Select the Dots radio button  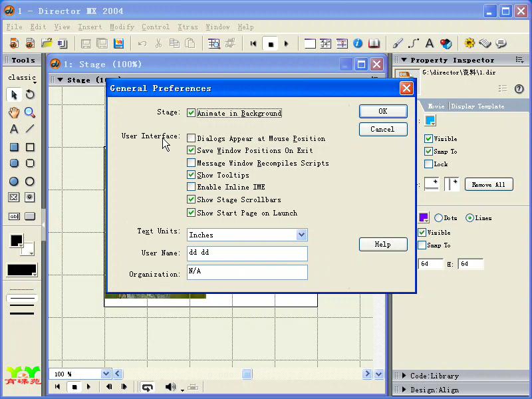(438, 218)
